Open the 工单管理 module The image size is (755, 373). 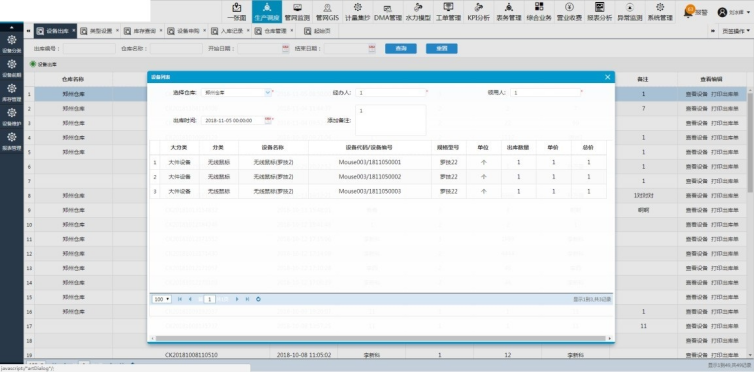coord(448,12)
